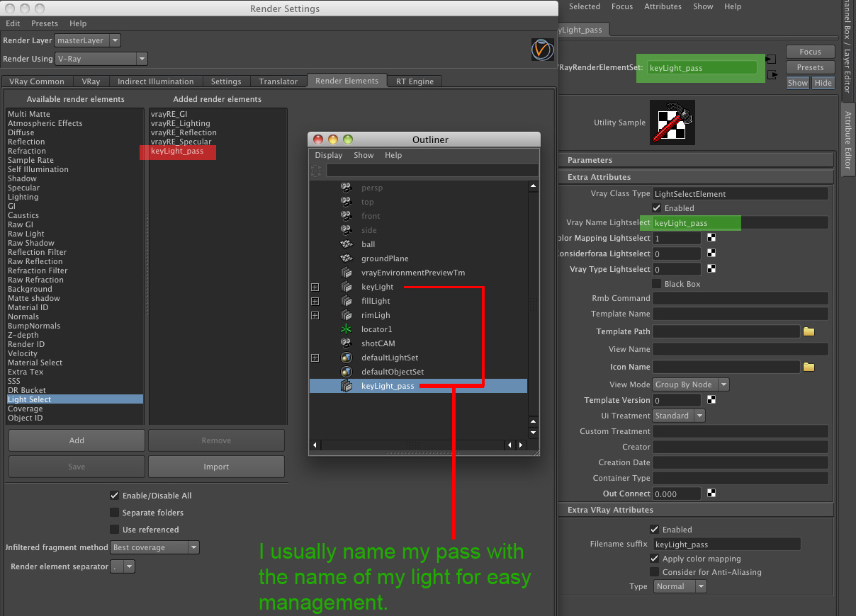Image resolution: width=856 pixels, height=616 pixels.
Task: Click the persp camera icon in Outliner
Action: (x=347, y=188)
